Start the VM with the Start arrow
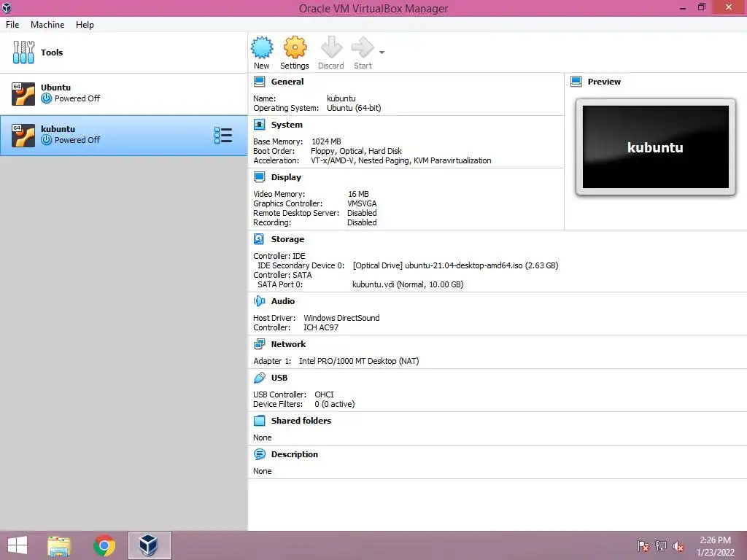Viewport: 747px width, 560px height. [x=363, y=47]
